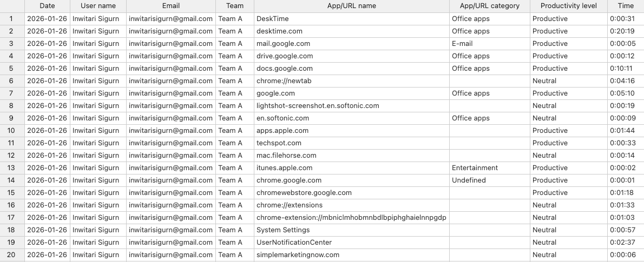Image resolution: width=644 pixels, height=262 pixels.
Task: Click the en.softonic.com cell in row 9
Action: (352, 118)
